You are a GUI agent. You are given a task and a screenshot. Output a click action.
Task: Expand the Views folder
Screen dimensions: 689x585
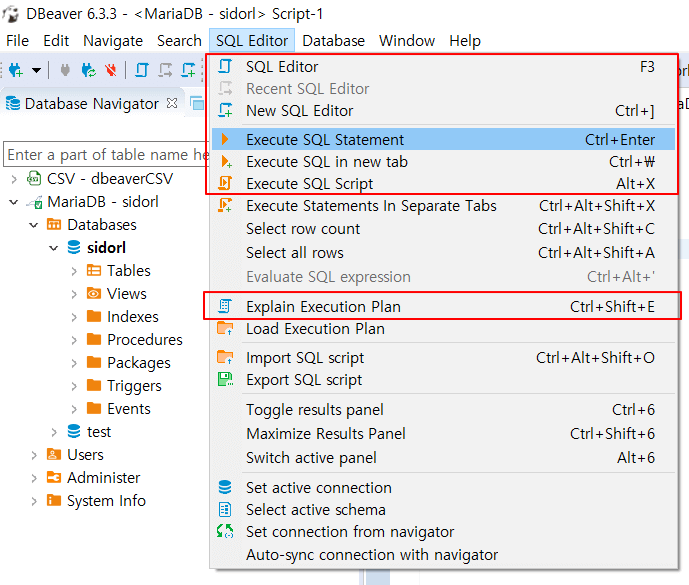[74, 294]
